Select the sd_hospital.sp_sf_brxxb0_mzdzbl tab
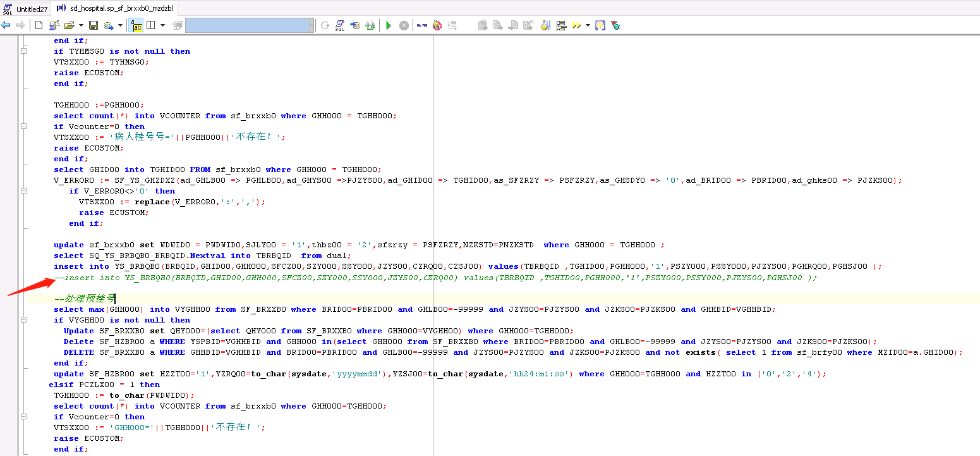Screen dimensions: 980x456 [x=114, y=8]
